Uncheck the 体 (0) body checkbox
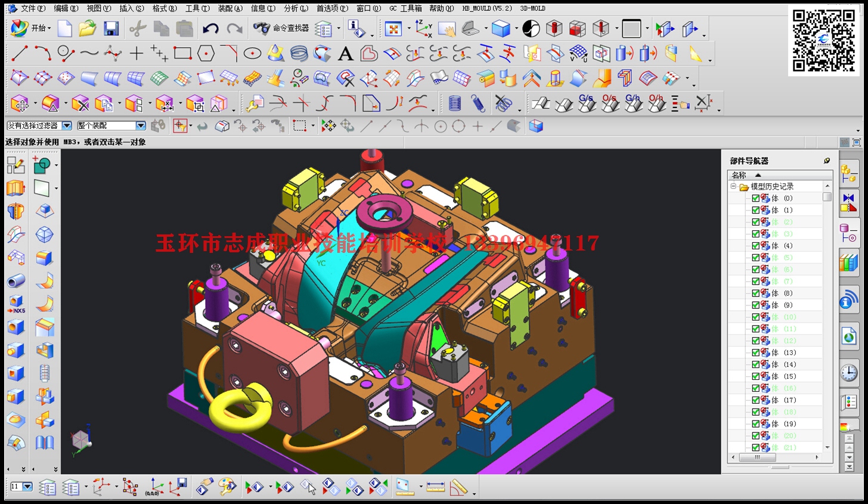868x504 pixels. 756,198
